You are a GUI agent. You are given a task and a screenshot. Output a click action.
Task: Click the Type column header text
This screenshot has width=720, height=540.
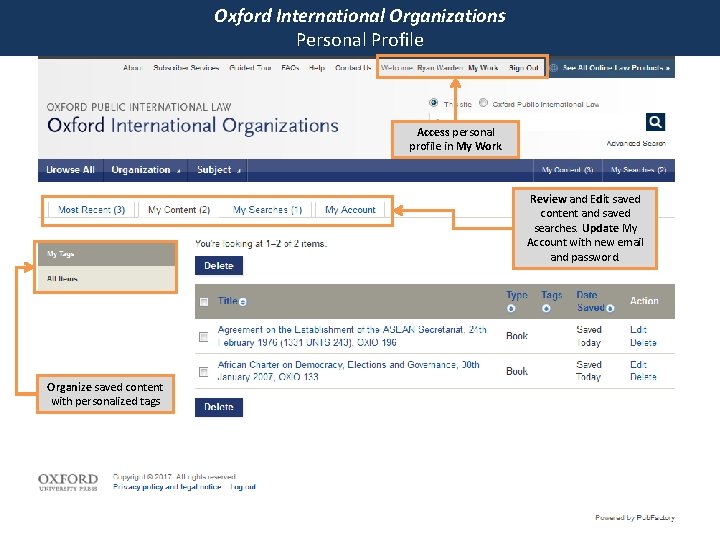[x=517, y=295]
